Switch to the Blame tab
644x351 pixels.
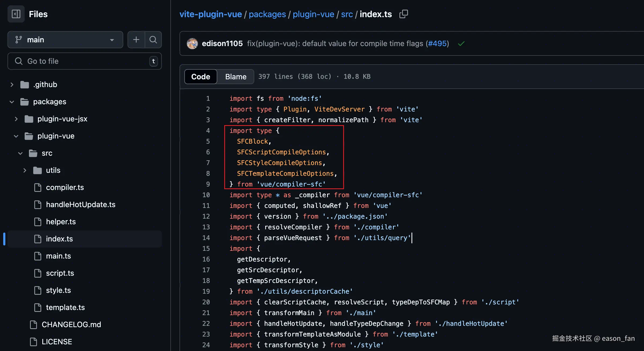(235, 77)
